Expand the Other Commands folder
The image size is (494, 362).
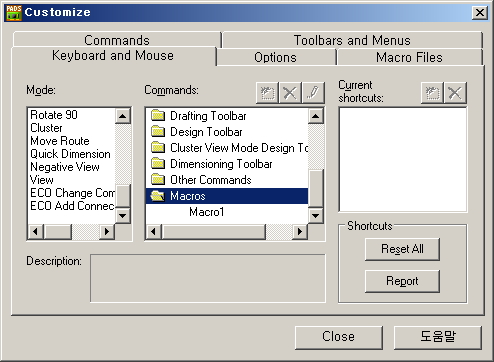pos(201,180)
